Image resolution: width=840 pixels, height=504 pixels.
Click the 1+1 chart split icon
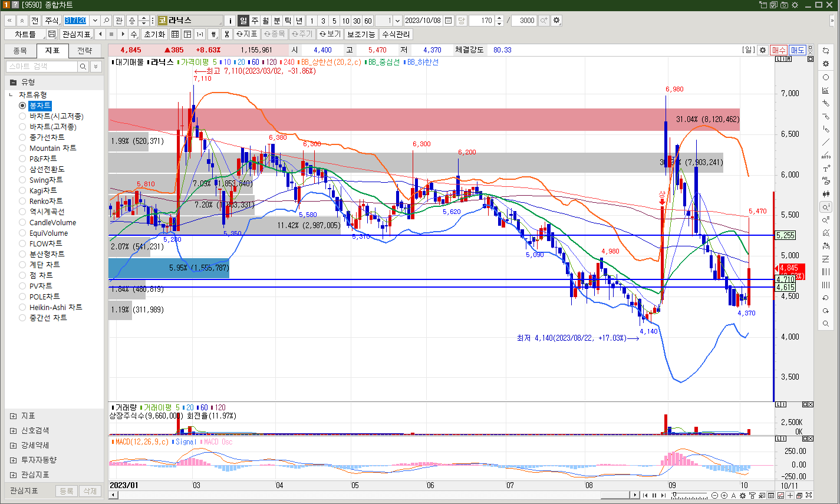click(200, 34)
